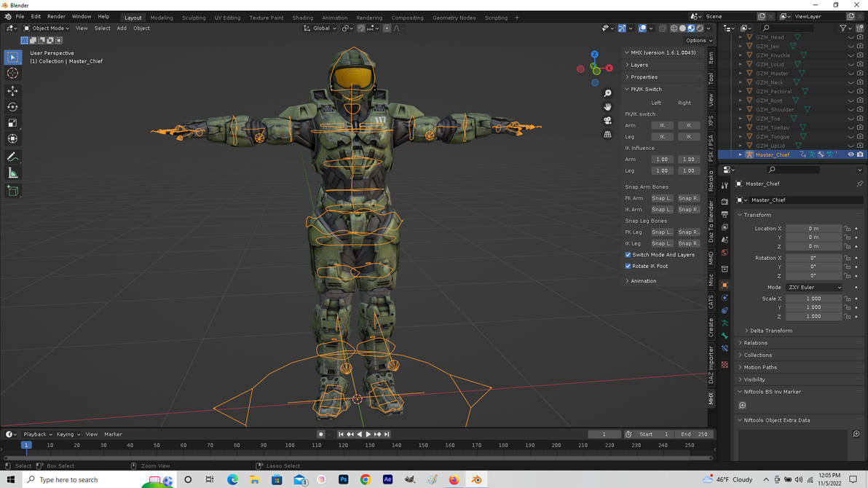868x488 pixels.
Task: Switch to the Modeling workspace tab
Action: coord(161,17)
